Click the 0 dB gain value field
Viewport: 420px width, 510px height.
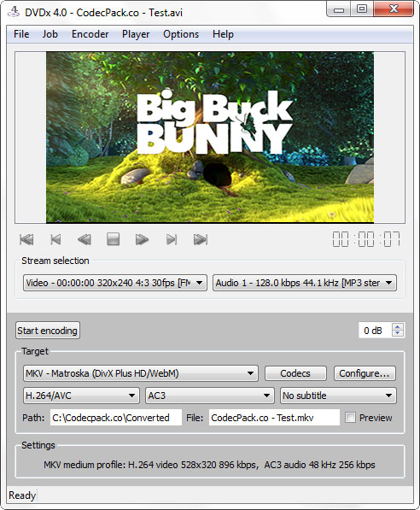[375, 331]
